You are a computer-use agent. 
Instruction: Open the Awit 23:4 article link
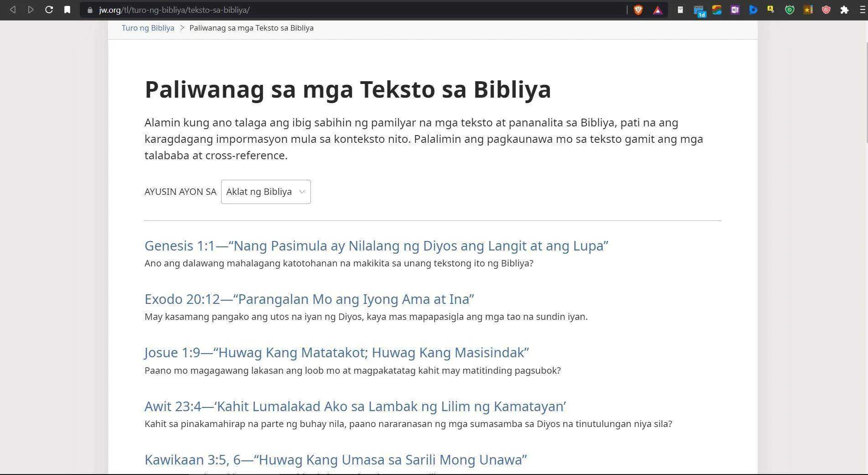pyautogui.click(x=355, y=407)
